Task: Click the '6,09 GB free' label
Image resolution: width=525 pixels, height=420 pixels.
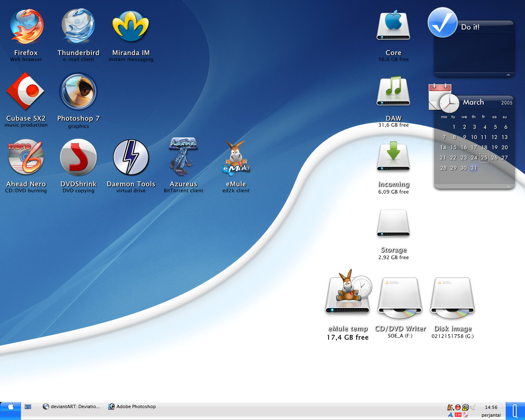Action: 393,192
